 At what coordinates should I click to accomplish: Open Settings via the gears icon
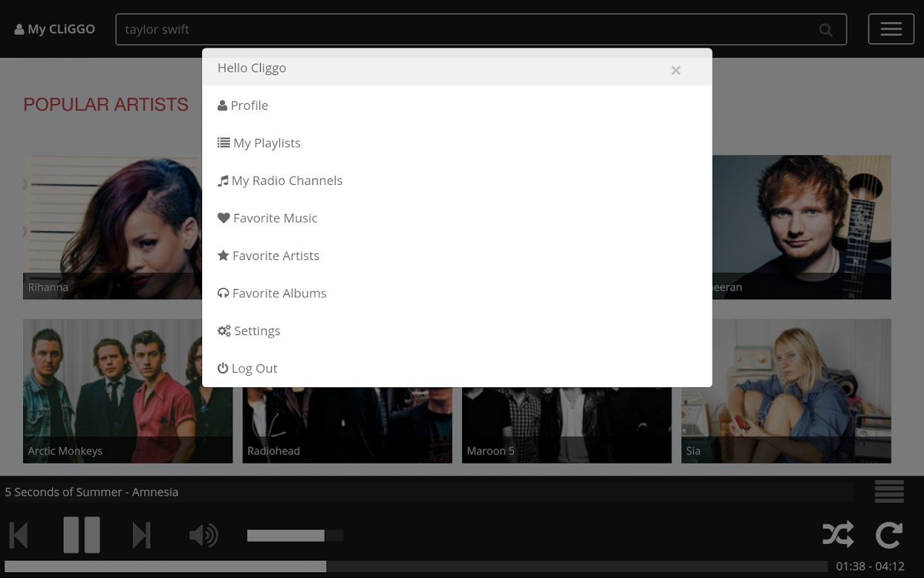[224, 330]
